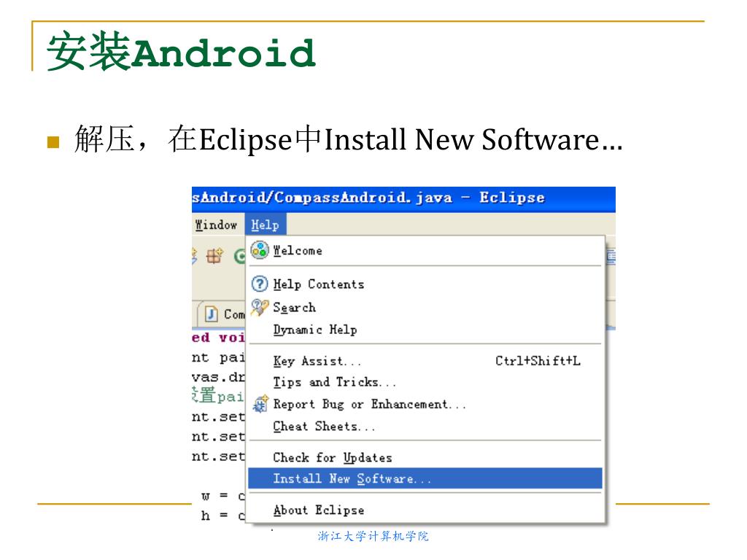747x560 pixels.
Task: Click the Welcome globe icon
Action: (260, 250)
